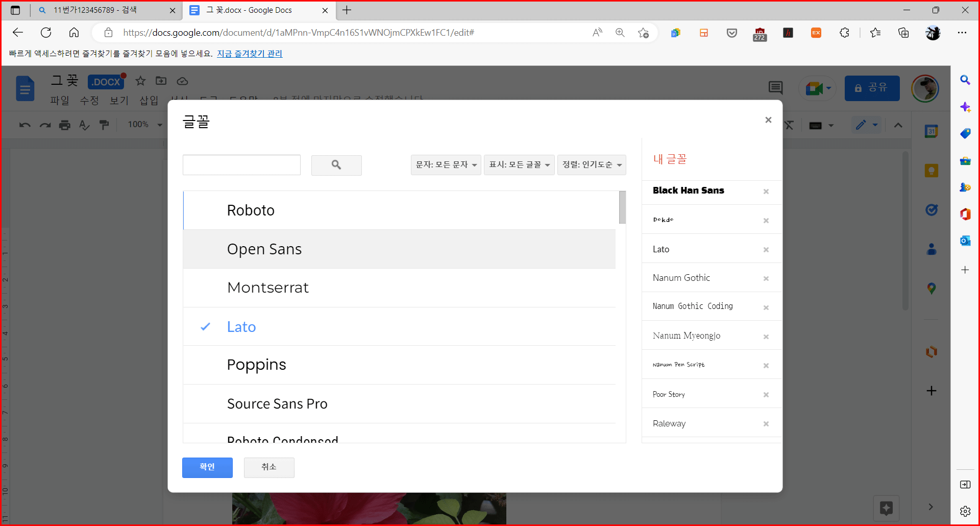
Task: Click the print icon in toolbar
Action: coord(65,125)
